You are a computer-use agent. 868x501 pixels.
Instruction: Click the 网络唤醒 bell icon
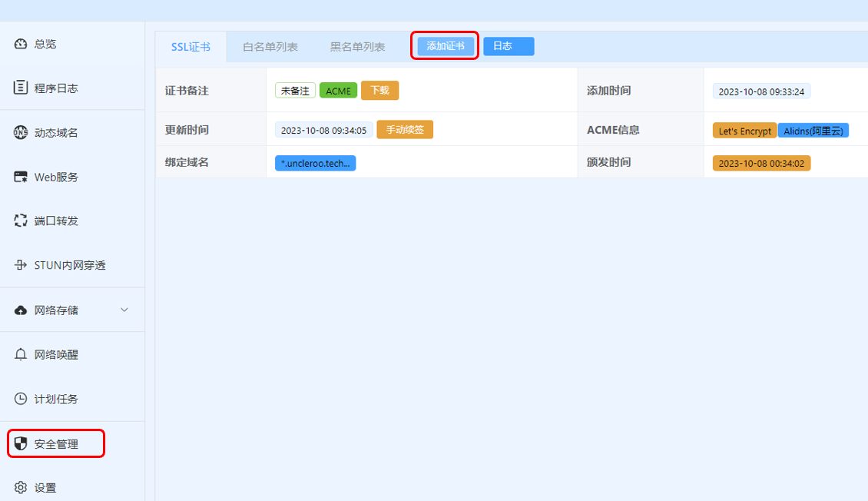(x=21, y=354)
